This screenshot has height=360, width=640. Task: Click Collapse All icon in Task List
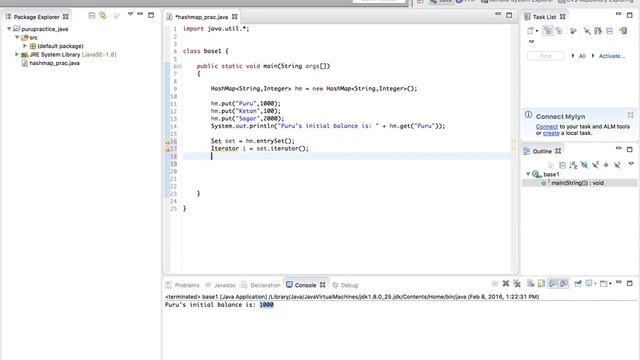pyautogui.click(x=609, y=31)
